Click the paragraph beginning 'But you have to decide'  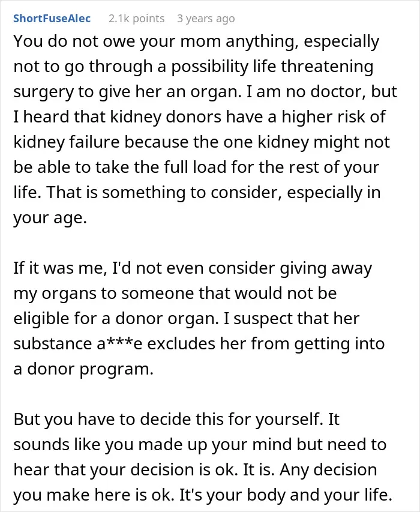203,457
